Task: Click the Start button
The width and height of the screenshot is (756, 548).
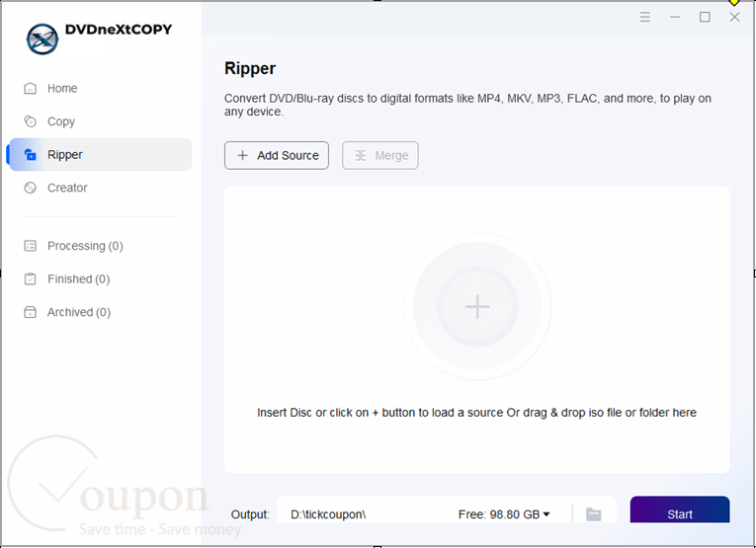Action: pos(680,510)
